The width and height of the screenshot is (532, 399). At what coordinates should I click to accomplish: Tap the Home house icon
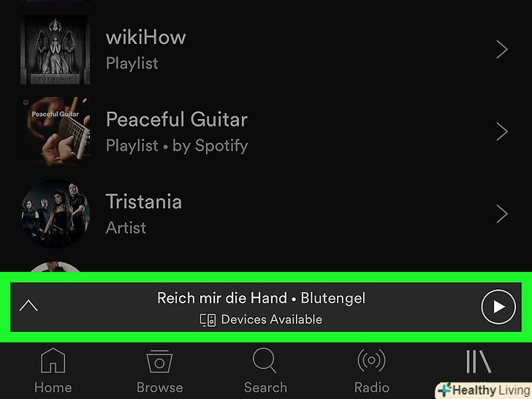[53, 361]
